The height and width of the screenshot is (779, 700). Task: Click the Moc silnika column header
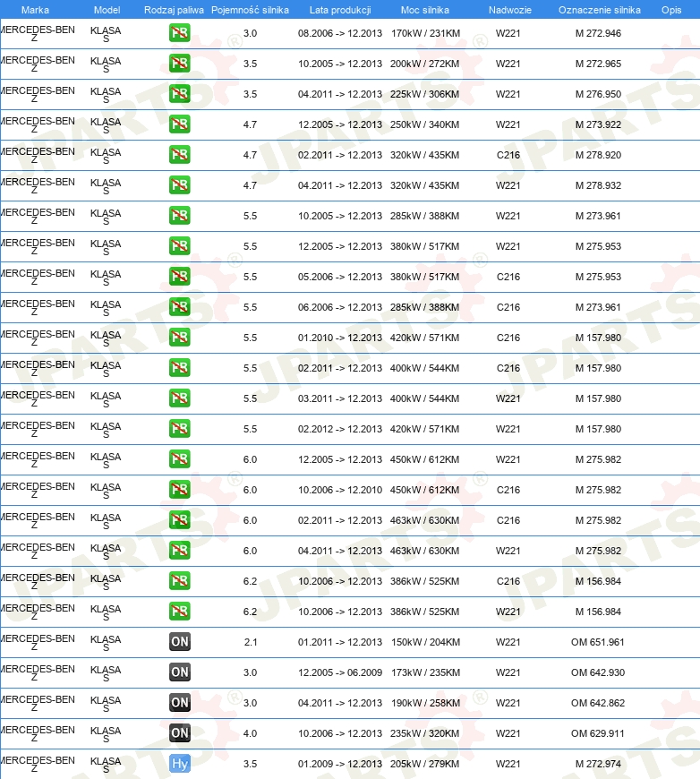425,10
